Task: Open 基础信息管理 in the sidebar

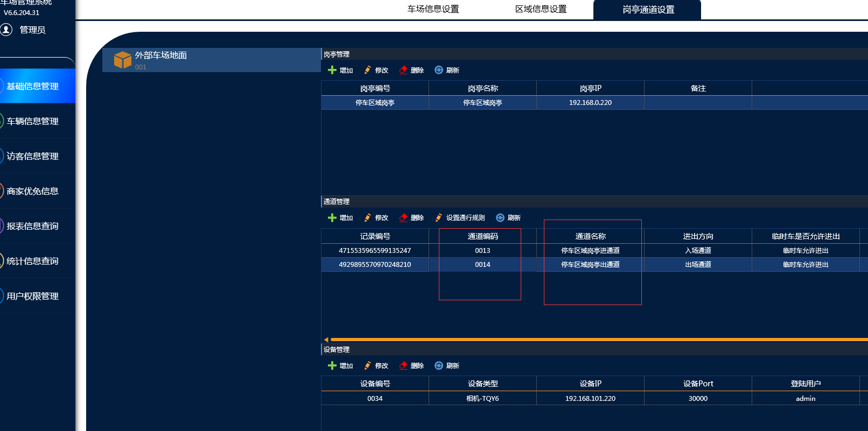Action: [37, 86]
